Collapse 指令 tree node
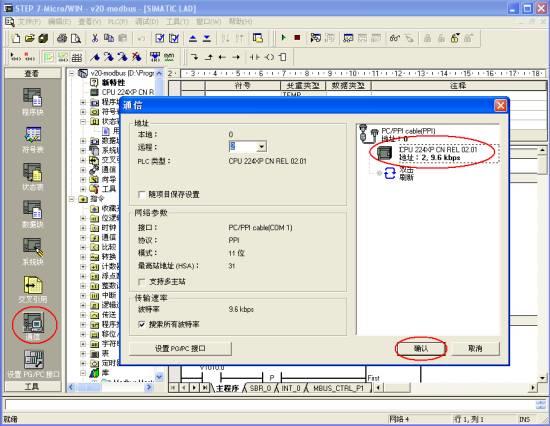The height and width of the screenshot is (426, 550). click(72, 199)
